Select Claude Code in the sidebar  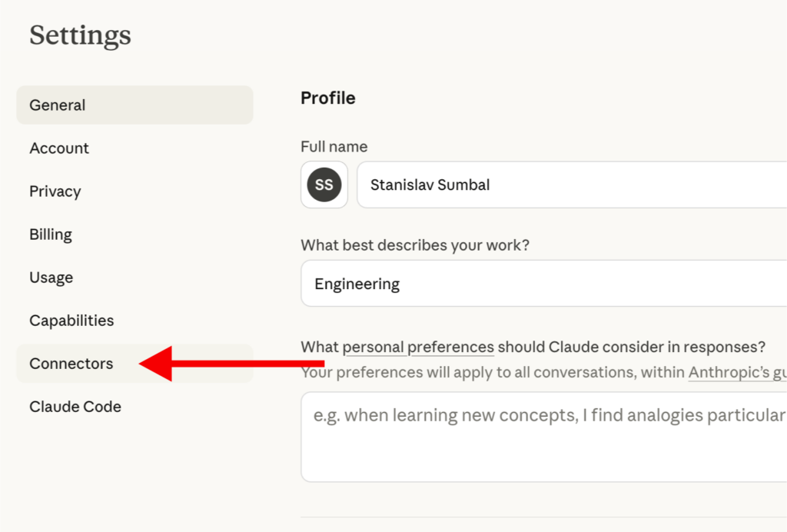coord(75,407)
